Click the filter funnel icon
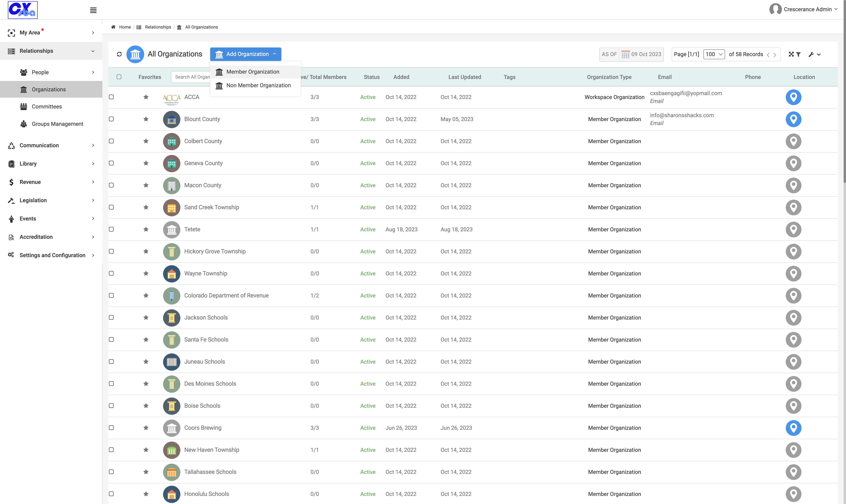This screenshot has width=846, height=504. point(799,54)
